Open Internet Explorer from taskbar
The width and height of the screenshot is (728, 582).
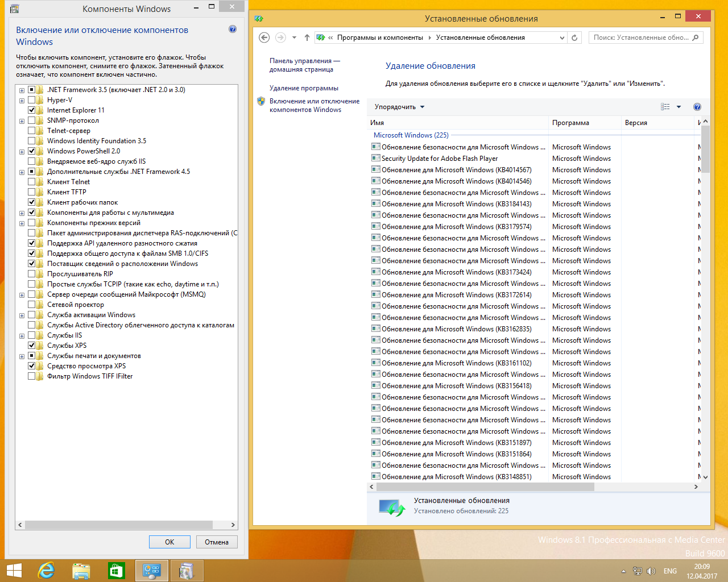(x=46, y=571)
